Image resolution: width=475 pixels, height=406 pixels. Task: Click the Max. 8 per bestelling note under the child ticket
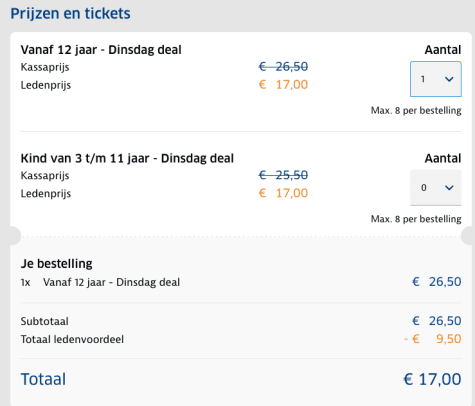tap(416, 219)
